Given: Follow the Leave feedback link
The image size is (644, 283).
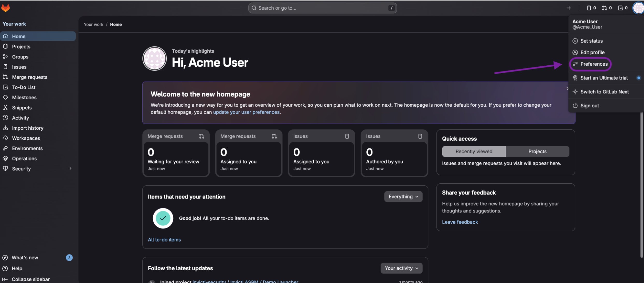Looking at the screenshot, I should [460, 222].
